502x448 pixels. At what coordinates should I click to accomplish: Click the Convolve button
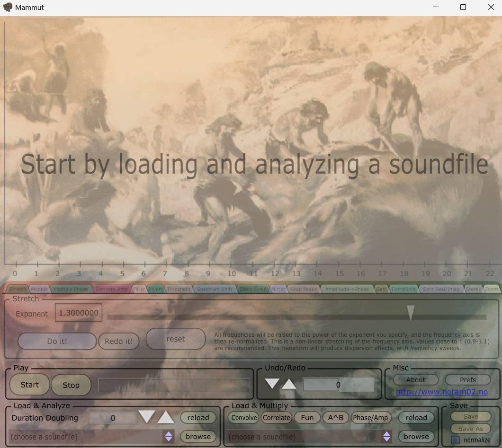[244, 418]
